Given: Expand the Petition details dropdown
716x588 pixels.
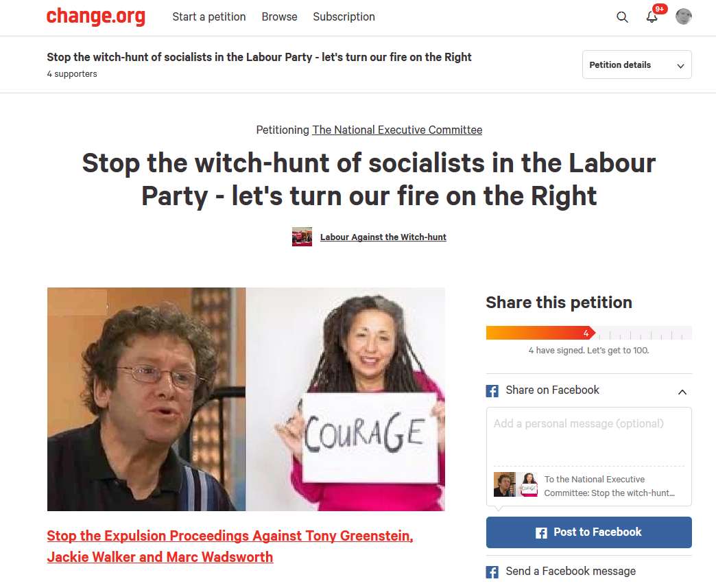Looking at the screenshot, I should [x=636, y=64].
